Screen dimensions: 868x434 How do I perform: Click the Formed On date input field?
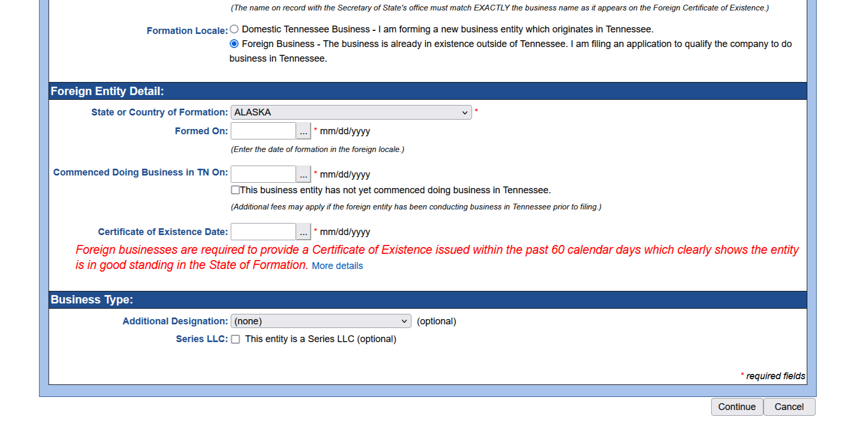[263, 131]
